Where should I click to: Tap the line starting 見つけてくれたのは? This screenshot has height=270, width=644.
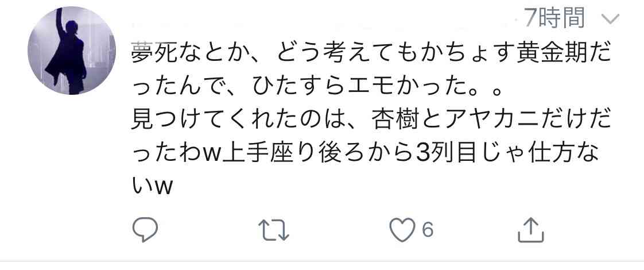tap(371, 122)
